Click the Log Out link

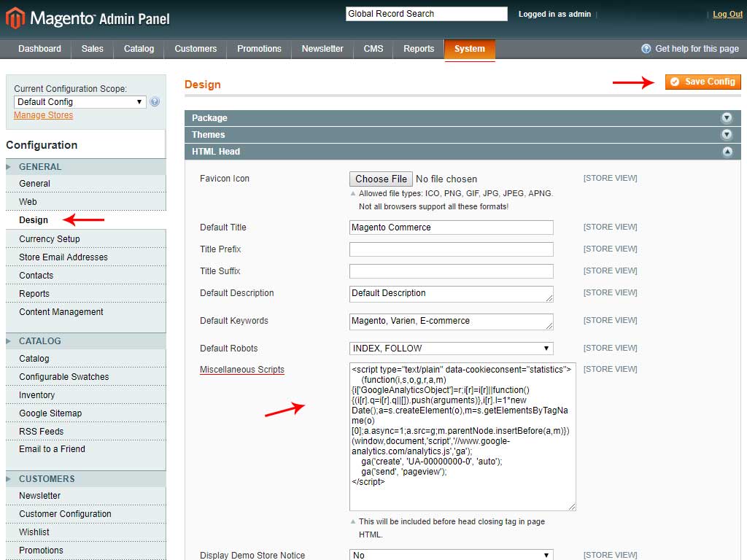727,15
